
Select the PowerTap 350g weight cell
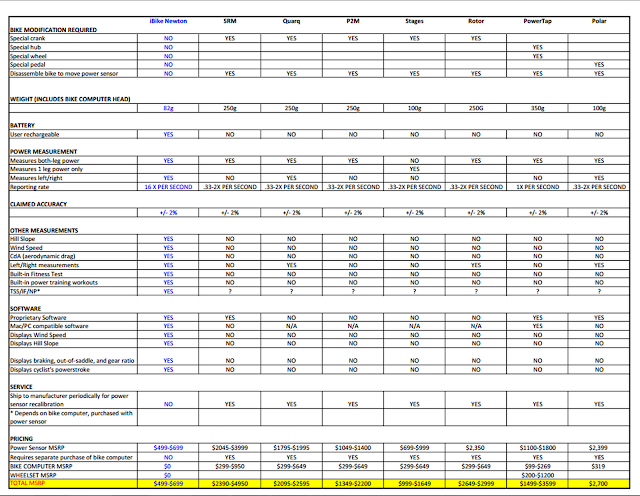[x=536, y=107]
